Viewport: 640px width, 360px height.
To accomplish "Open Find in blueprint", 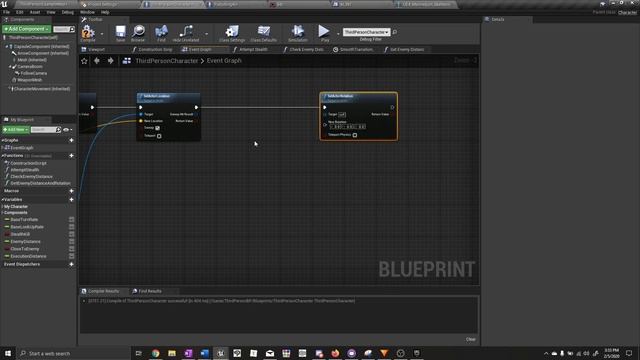I will 162,33.
